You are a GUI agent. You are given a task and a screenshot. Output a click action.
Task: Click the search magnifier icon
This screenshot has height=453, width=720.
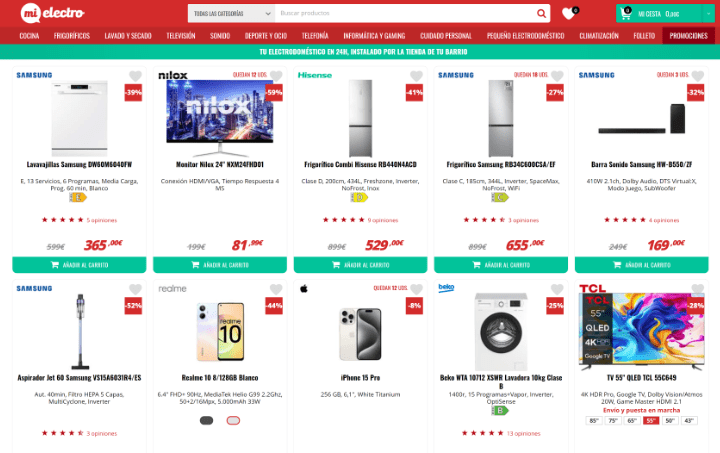(x=541, y=13)
